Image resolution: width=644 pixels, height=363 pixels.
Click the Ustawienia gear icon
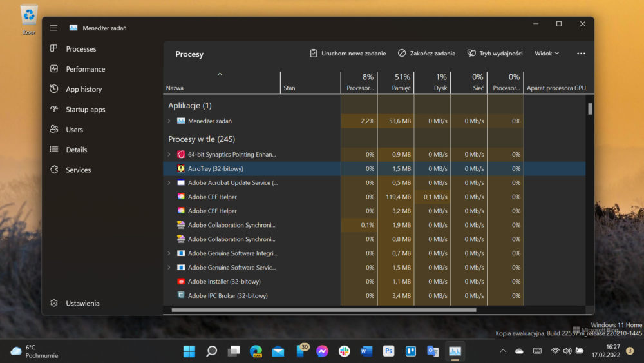(x=54, y=303)
